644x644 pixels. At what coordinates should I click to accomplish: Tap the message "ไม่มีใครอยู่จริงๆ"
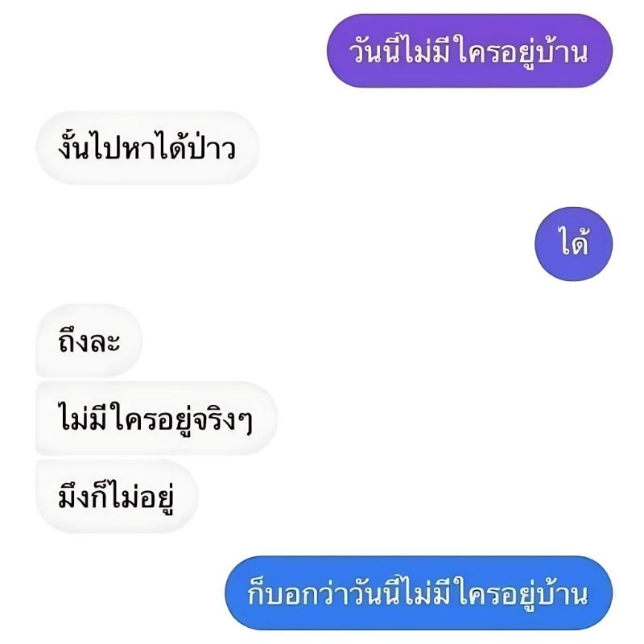point(156,419)
